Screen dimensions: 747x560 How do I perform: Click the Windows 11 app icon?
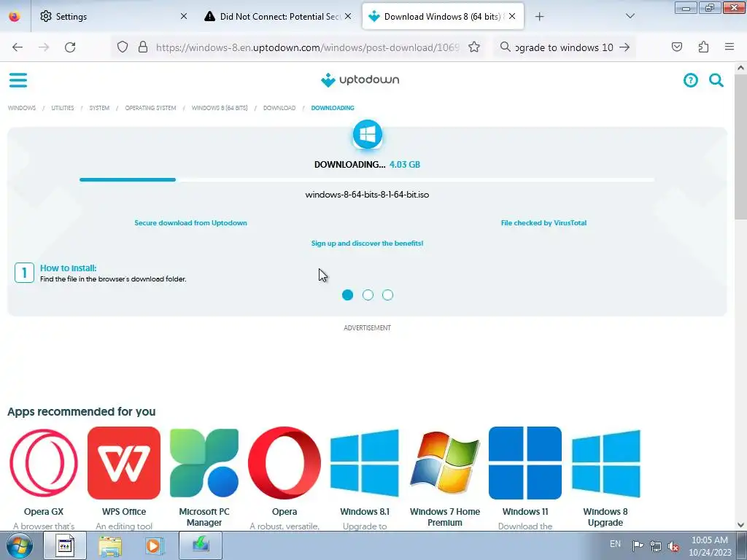pos(525,463)
